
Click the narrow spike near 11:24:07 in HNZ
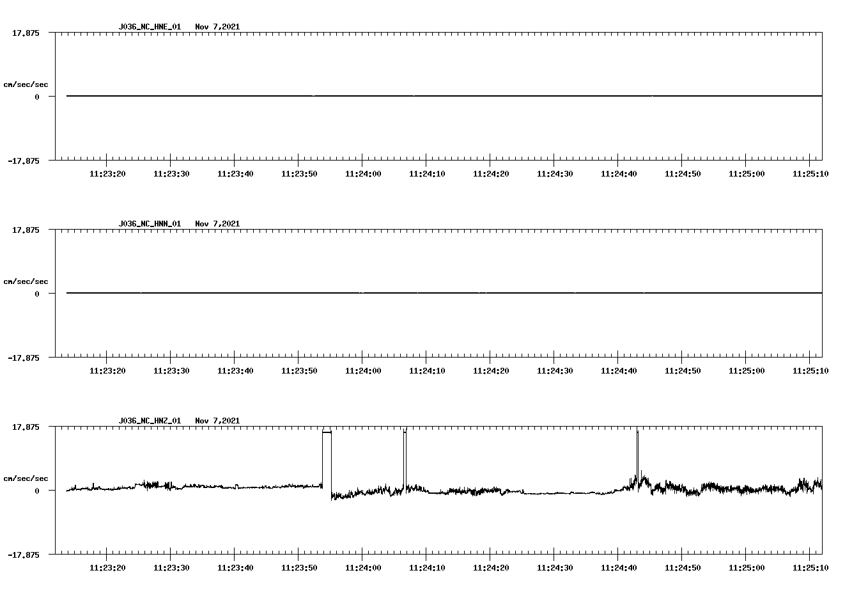tap(405, 461)
